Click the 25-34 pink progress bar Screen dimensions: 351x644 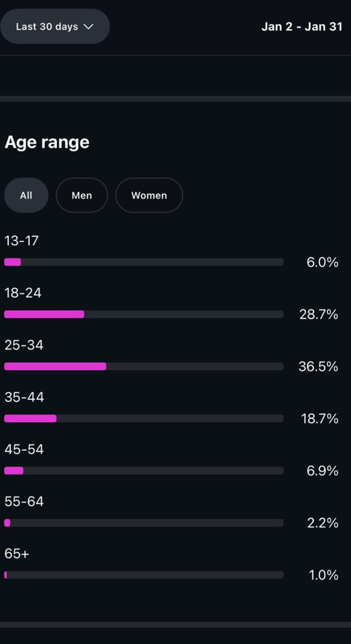point(55,367)
